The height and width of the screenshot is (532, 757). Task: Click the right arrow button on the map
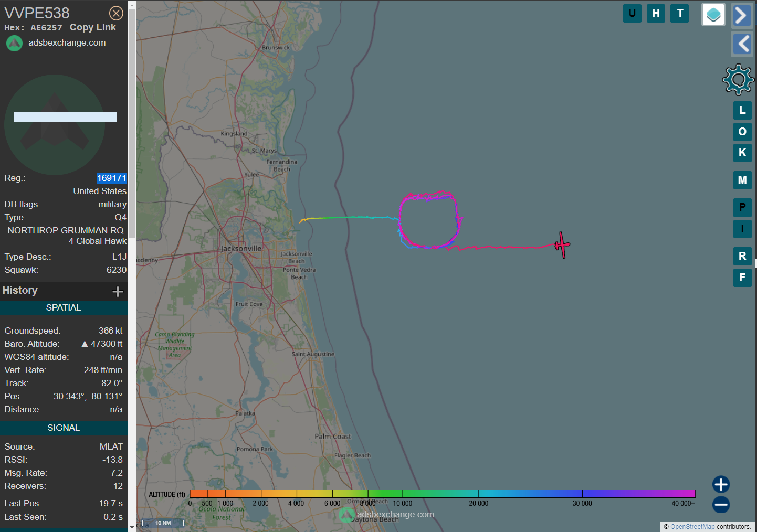(x=742, y=15)
